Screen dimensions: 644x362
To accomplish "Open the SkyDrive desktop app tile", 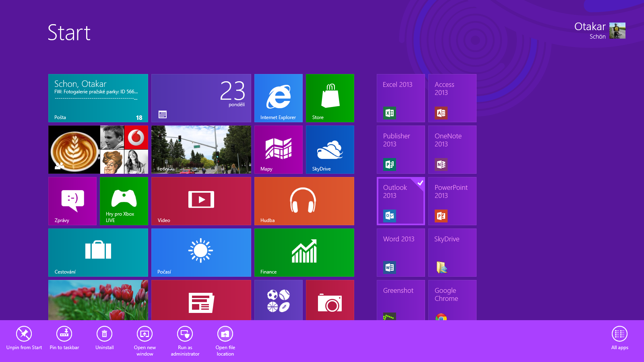I will (x=452, y=253).
